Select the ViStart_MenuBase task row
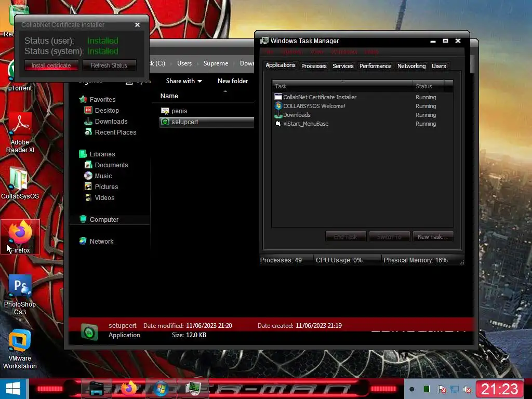Screen dimensions: 532x399 pos(362,124)
